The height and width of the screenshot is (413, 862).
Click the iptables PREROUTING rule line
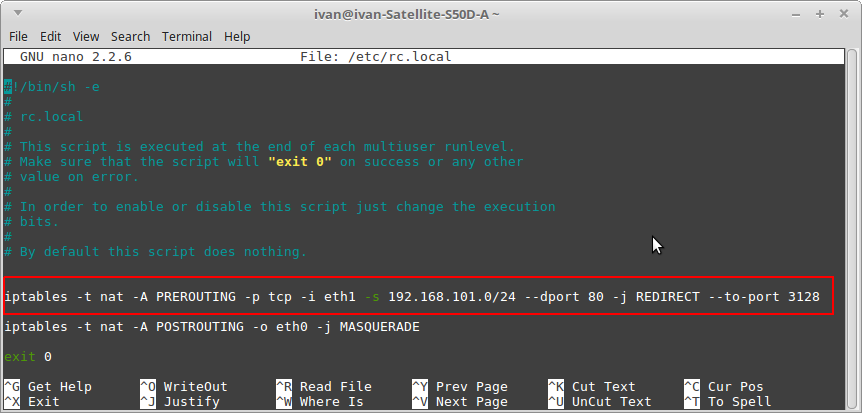coord(412,297)
